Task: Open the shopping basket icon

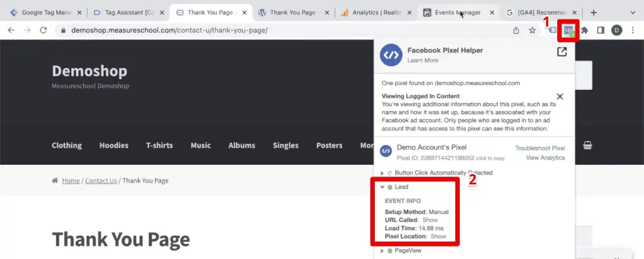Action: tap(588, 145)
